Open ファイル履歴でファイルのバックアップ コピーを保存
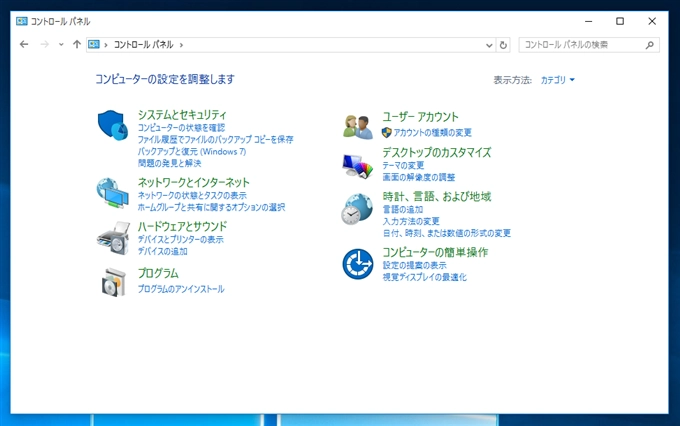This screenshot has height=426, width=680. click(216, 139)
